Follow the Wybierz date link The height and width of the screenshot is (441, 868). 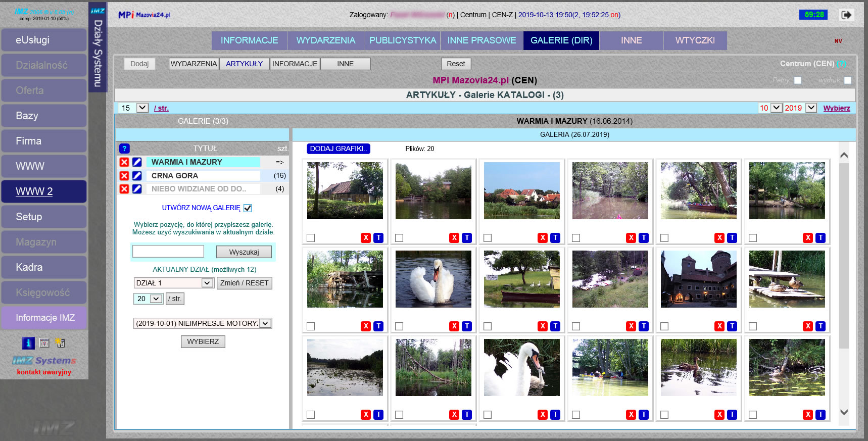coord(837,108)
